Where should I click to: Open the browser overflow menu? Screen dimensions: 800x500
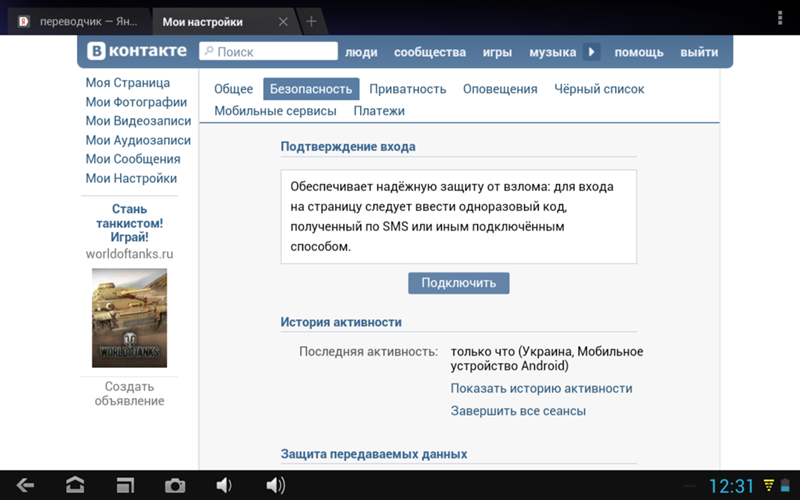pos(779,18)
